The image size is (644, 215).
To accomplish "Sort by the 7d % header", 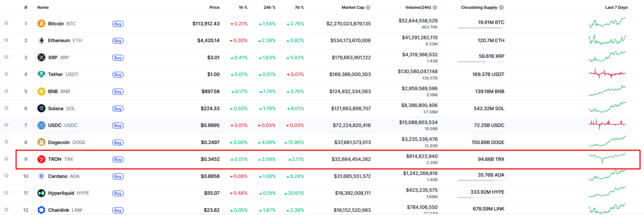I will pos(298,8).
